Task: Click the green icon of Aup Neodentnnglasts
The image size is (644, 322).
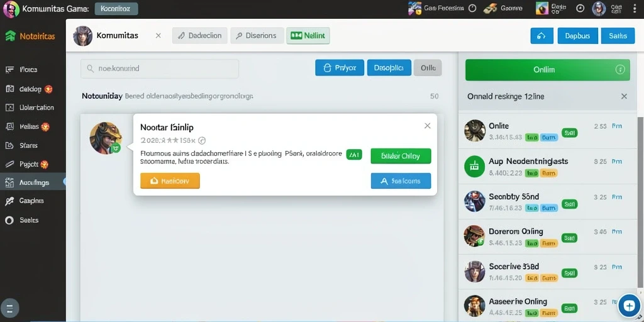Action: pyautogui.click(x=474, y=166)
